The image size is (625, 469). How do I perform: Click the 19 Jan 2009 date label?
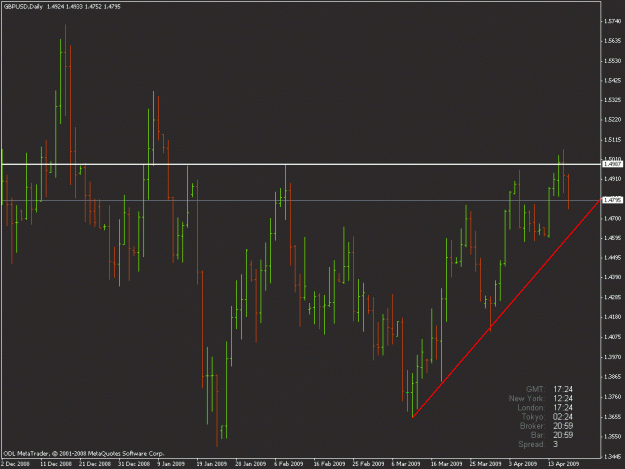click(212, 464)
